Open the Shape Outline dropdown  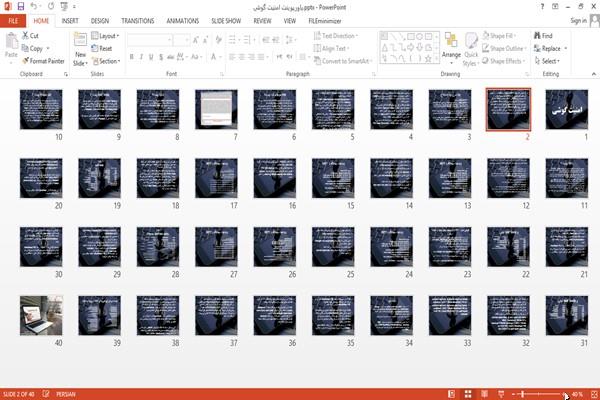504,48
